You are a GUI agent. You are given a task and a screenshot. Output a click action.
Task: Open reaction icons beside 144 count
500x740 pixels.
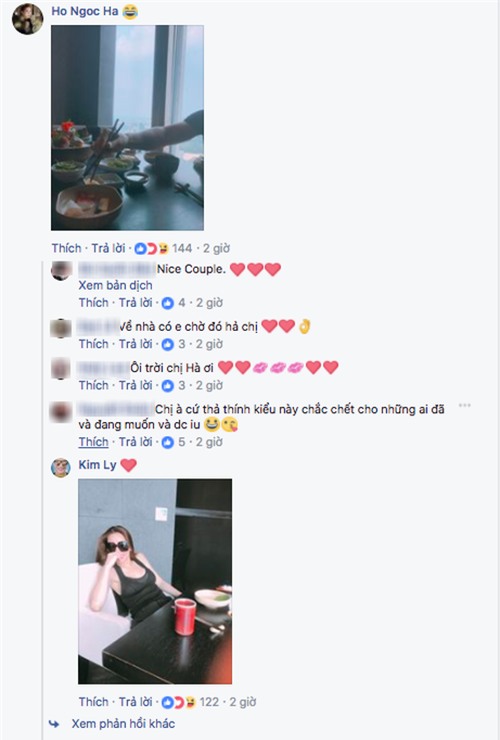(152, 248)
